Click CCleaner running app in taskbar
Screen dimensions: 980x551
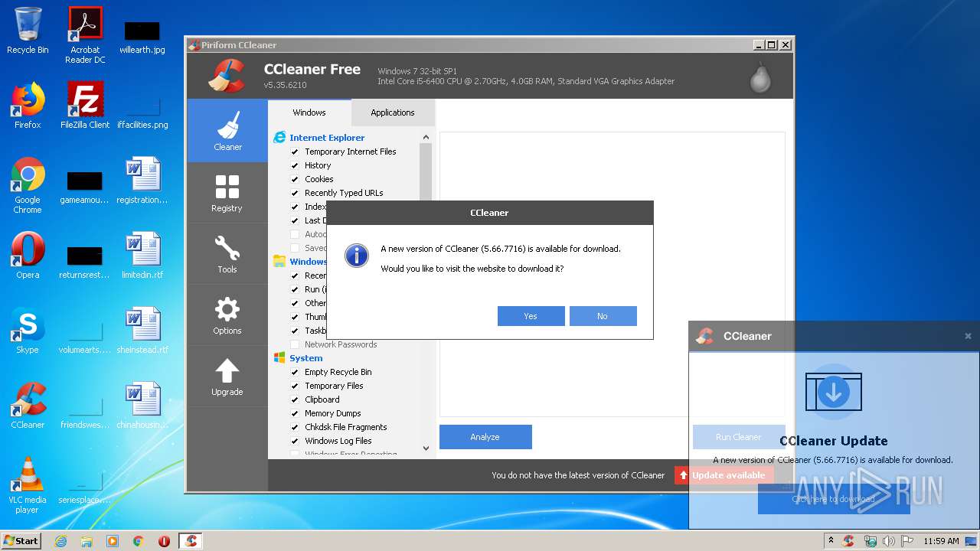[191, 541]
